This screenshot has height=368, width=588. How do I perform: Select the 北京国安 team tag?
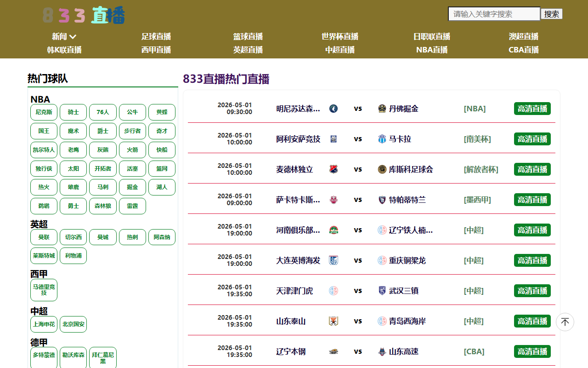[x=73, y=324]
